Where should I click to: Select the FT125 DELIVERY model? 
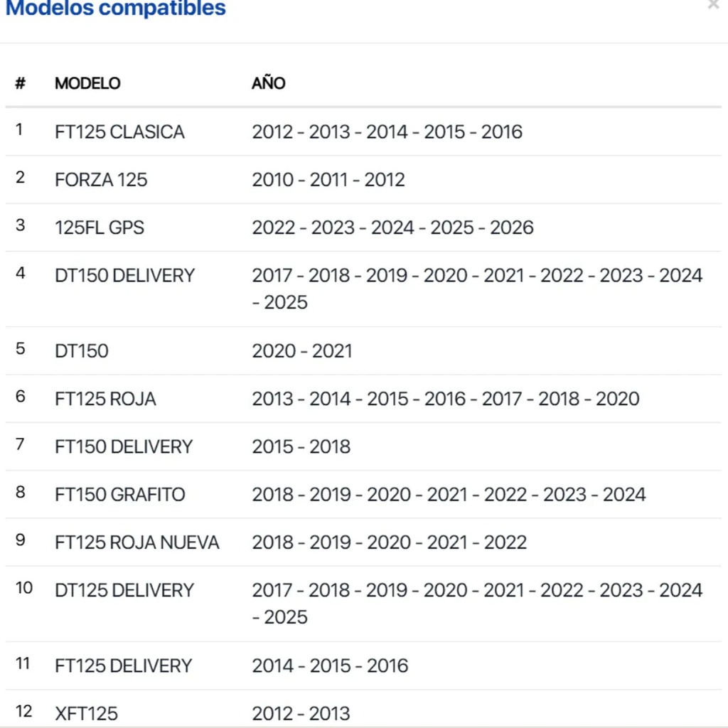124,665
